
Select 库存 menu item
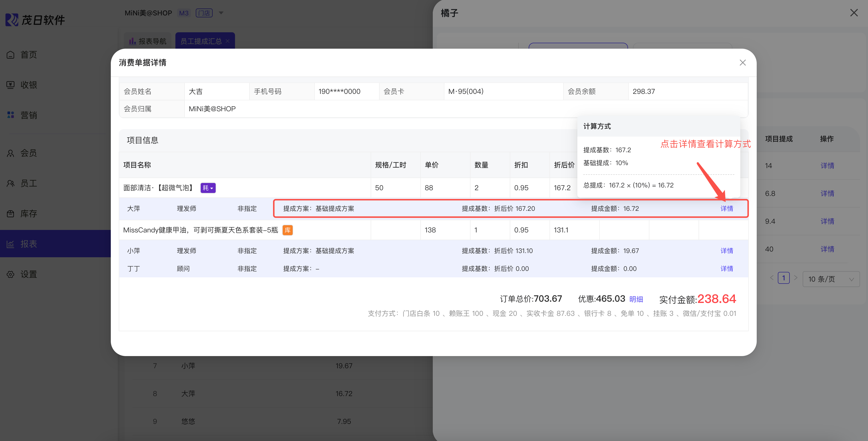pyautogui.click(x=56, y=214)
